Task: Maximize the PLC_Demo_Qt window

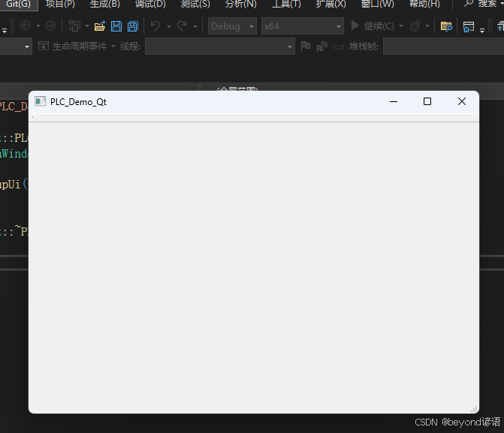Action: tap(427, 101)
